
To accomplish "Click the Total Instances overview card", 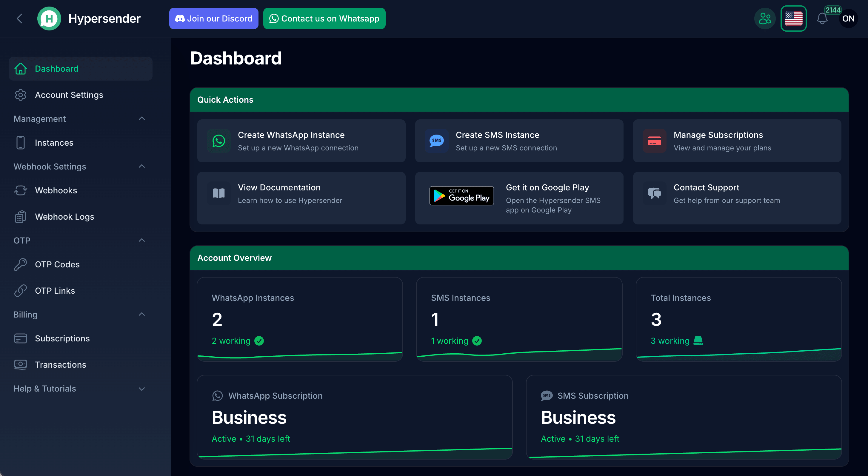I will (739, 319).
